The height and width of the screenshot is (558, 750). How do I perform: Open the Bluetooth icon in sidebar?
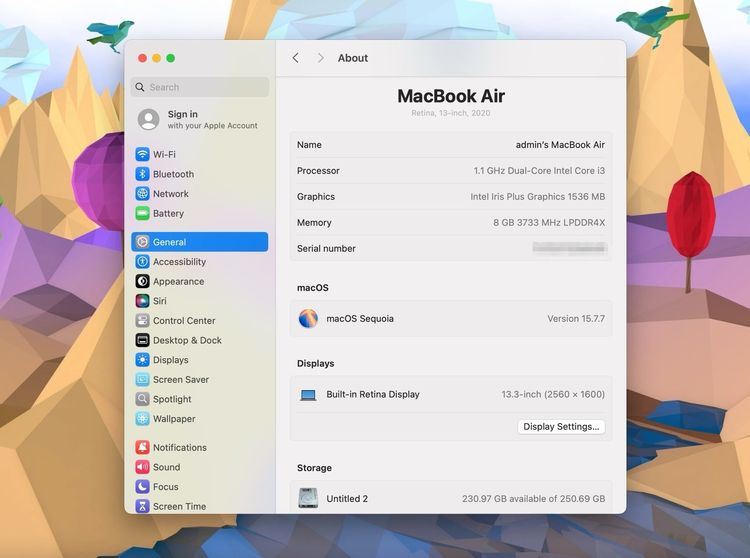point(142,174)
